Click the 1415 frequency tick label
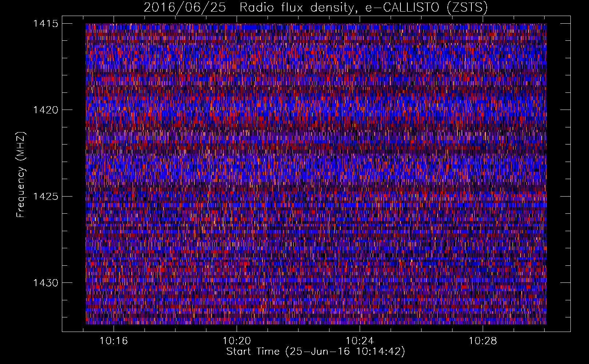This screenshot has width=589, height=364. point(46,24)
